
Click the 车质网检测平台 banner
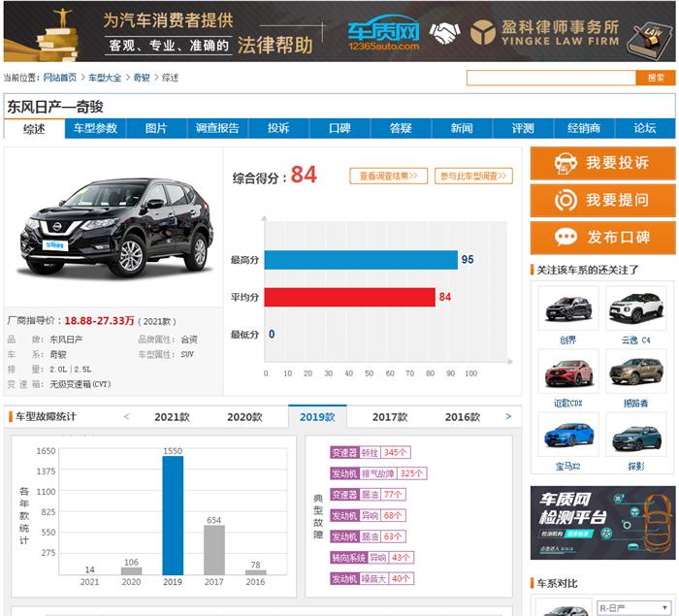click(602, 523)
